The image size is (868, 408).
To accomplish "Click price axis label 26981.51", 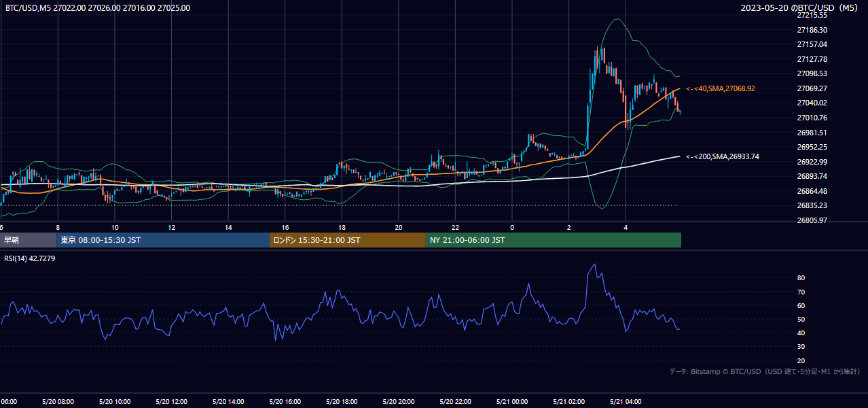I will tap(812, 133).
